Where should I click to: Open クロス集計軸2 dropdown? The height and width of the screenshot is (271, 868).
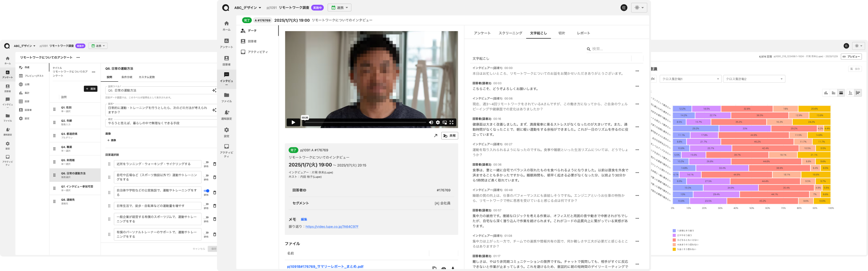click(754, 79)
